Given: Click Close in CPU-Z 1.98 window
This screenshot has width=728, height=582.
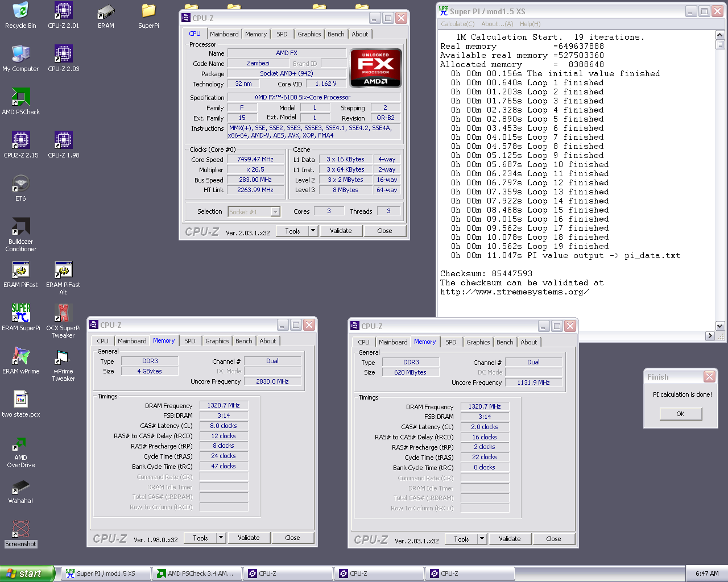Looking at the screenshot, I should pos(292,538).
